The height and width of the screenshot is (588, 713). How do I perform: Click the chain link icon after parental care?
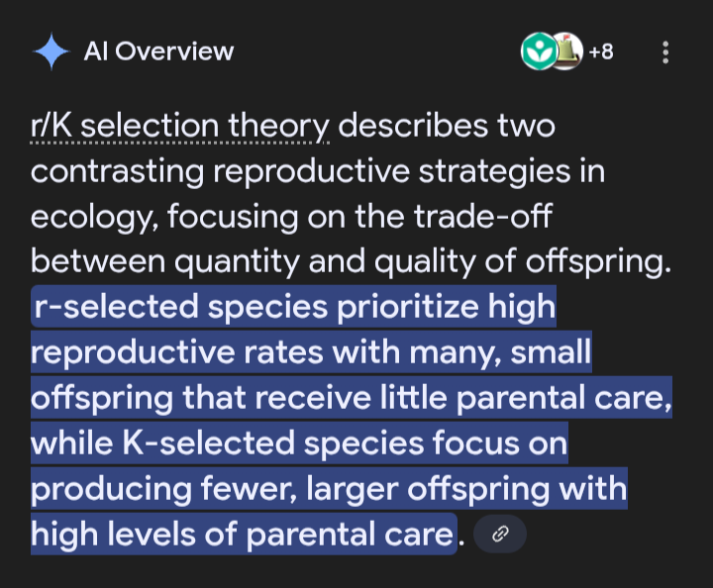coord(500,534)
